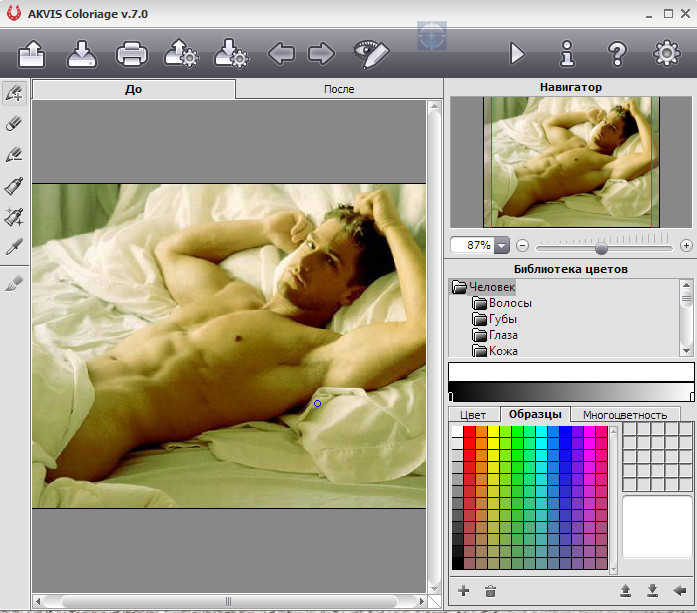Click the delete swatch trash button
697x613 pixels.
tap(490, 591)
